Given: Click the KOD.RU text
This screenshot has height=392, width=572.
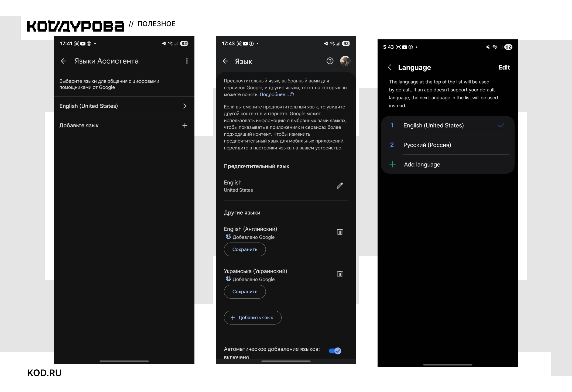Looking at the screenshot, I should click(44, 373).
